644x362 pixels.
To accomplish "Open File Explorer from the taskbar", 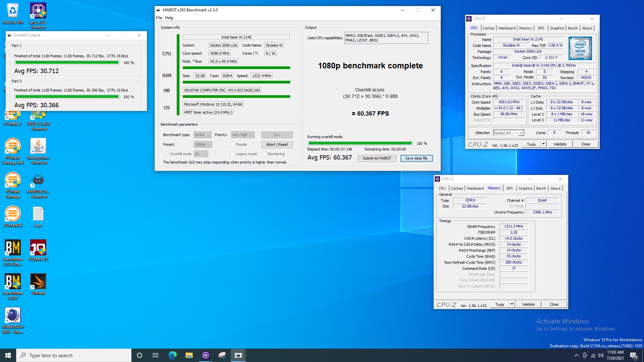I will pyautogui.click(x=189, y=355).
